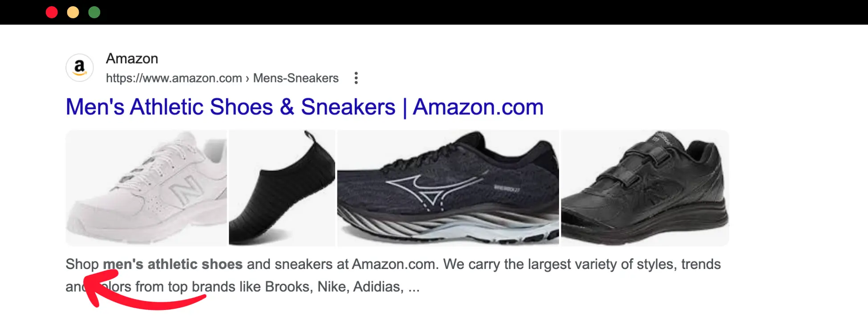Screen dimensions: 868x334
Task: Click the Amazon site name label
Action: (132, 58)
